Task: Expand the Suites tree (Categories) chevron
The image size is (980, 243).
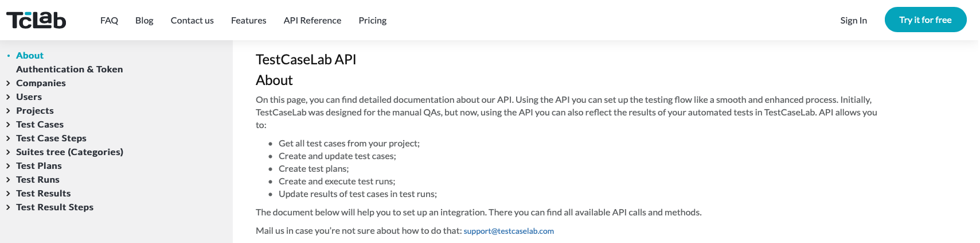Action: click(x=8, y=152)
